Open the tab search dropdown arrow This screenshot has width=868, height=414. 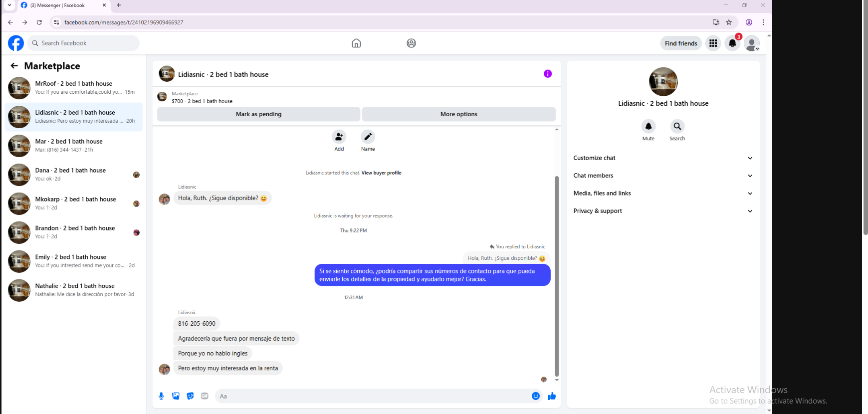click(9, 5)
